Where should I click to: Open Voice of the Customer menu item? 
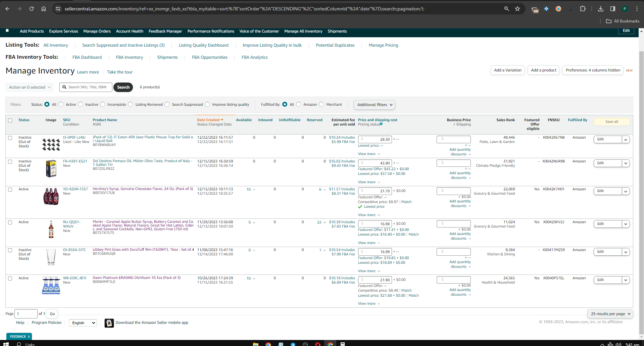[259, 31]
